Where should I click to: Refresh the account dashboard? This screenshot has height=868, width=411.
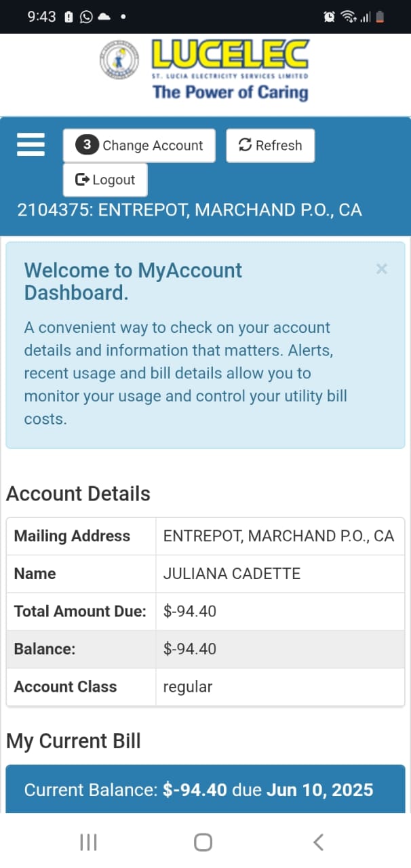(271, 145)
